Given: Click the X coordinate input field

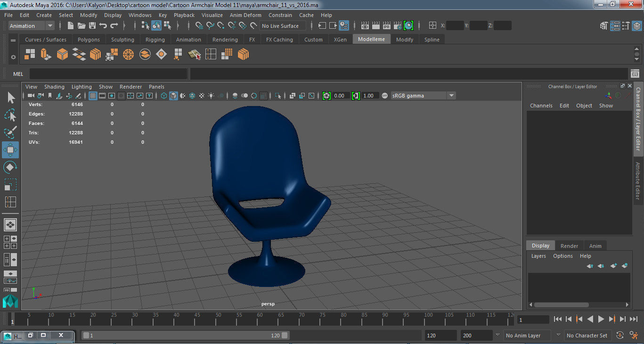Looking at the screenshot, I should tap(455, 26).
